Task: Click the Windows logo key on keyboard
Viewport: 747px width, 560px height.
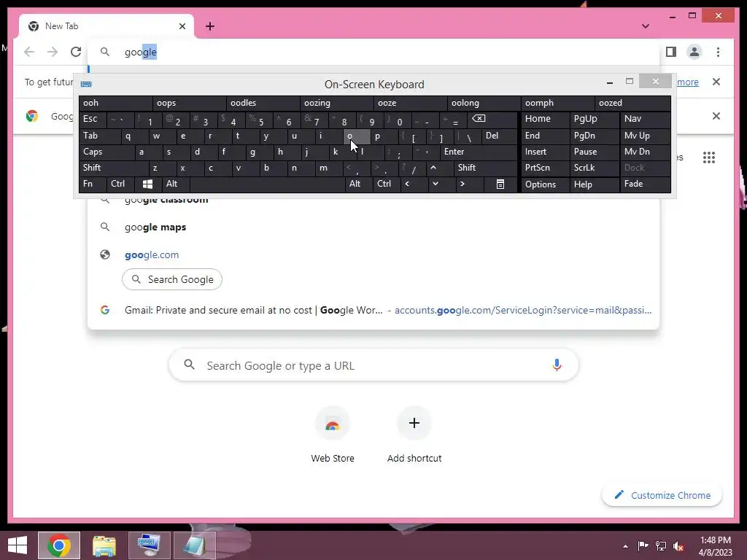Action: [x=147, y=184]
